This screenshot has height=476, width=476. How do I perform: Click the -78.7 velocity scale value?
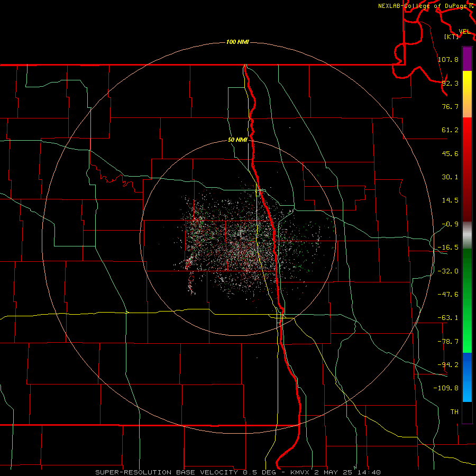point(448,342)
